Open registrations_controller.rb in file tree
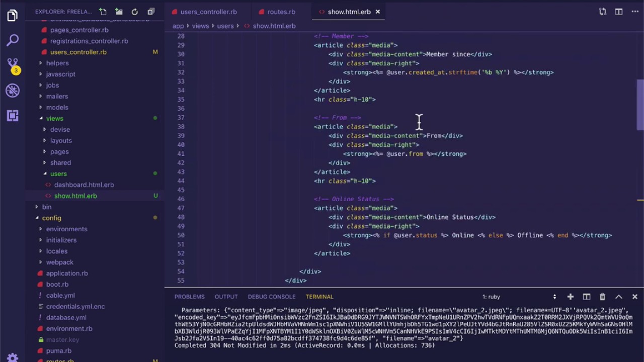The image size is (644, 362). click(89, 41)
